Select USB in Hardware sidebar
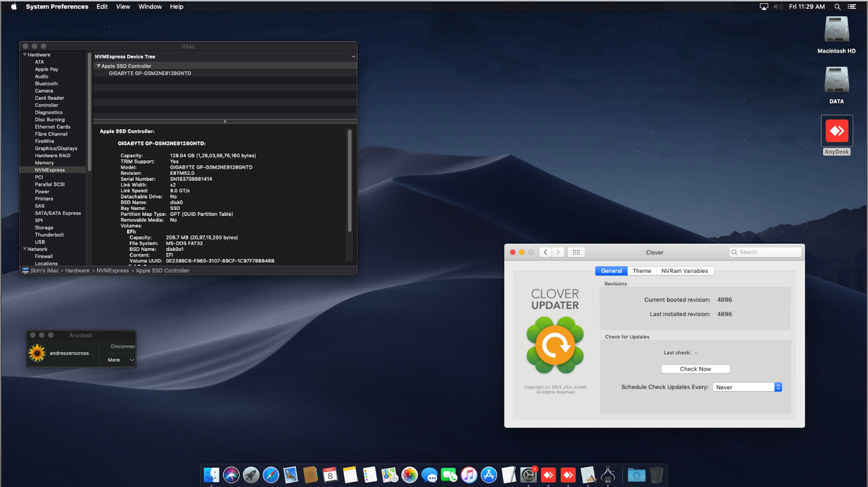This screenshot has height=487, width=868. tap(40, 242)
